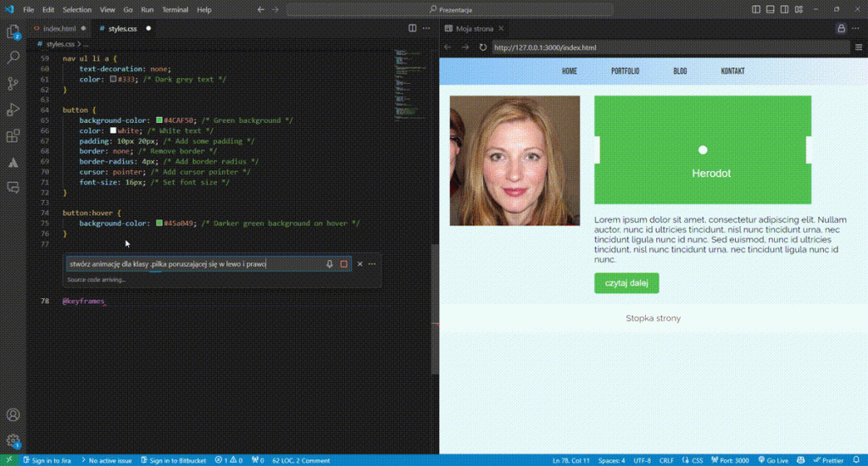Viewport: 868px width, 466px height.
Task: Reload the browser preview page
Action: [x=482, y=47]
